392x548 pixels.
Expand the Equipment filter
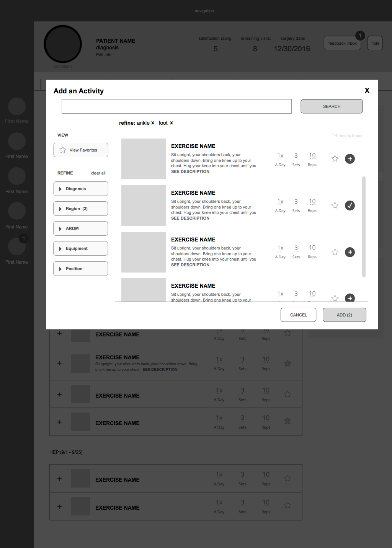click(x=81, y=248)
